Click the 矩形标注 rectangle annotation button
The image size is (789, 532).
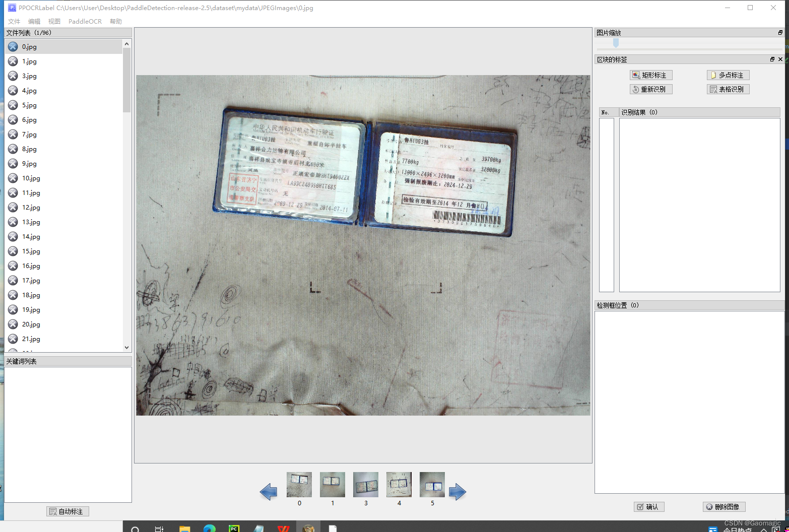(x=651, y=75)
